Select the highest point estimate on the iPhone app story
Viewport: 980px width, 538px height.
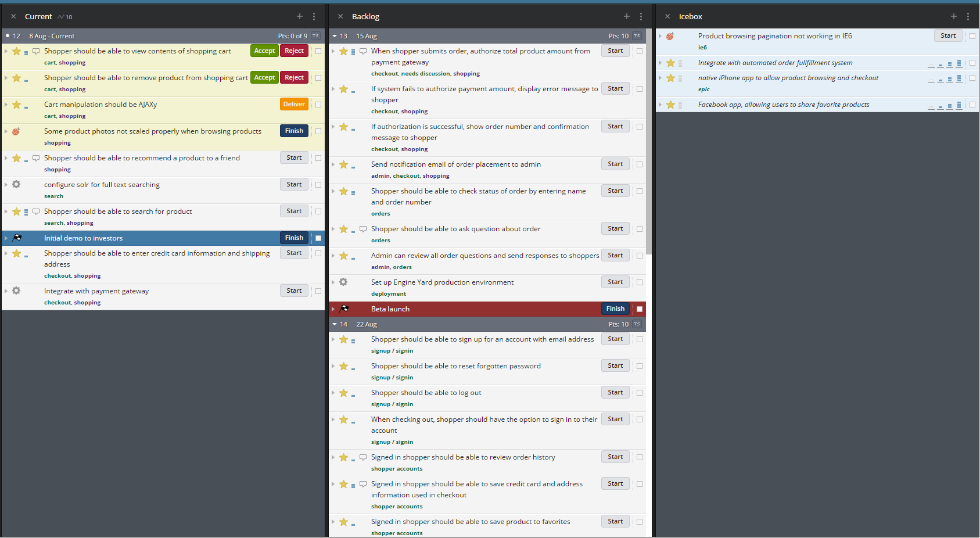pyautogui.click(x=959, y=79)
